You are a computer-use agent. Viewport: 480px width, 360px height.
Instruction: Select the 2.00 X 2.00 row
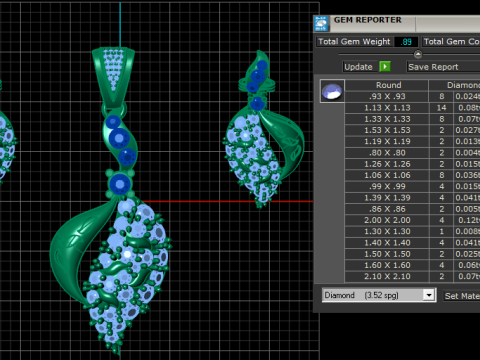click(412, 220)
